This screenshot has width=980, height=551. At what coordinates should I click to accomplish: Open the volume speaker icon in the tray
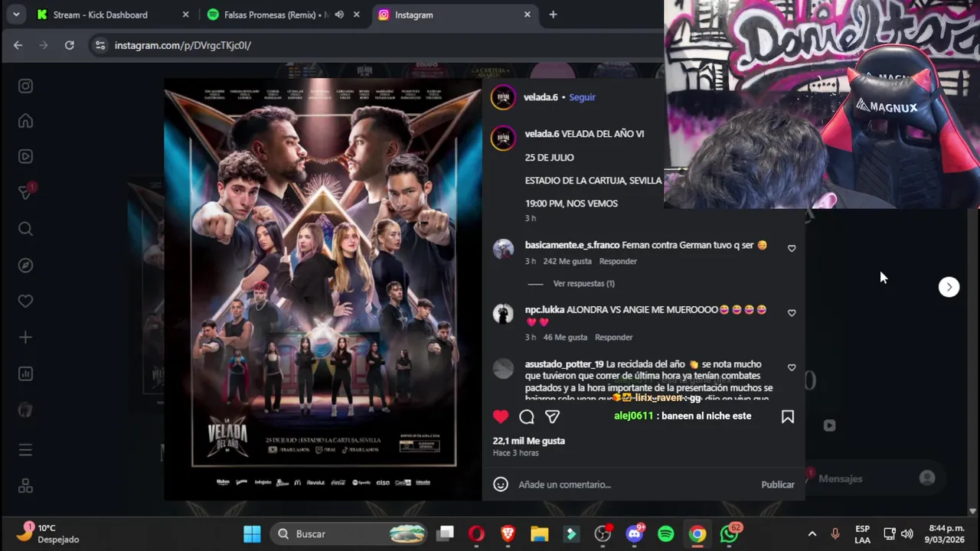pos(907,533)
